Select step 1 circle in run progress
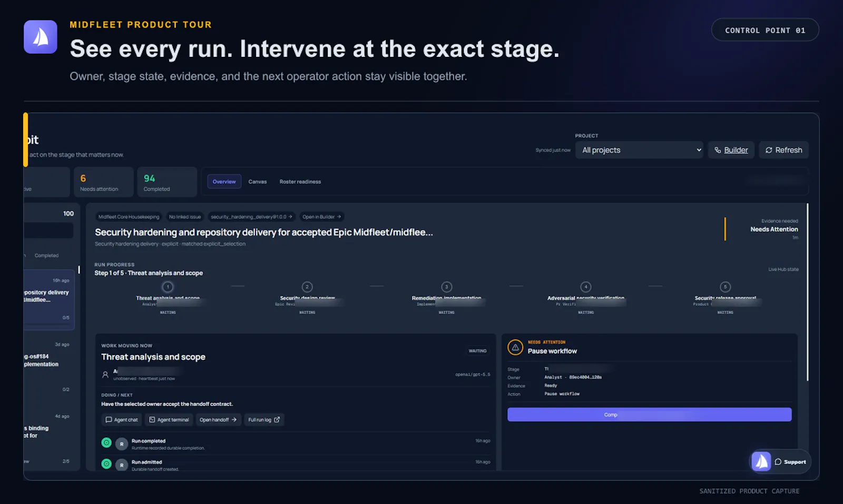This screenshot has width=843, height=504. (x=168, y=287)
